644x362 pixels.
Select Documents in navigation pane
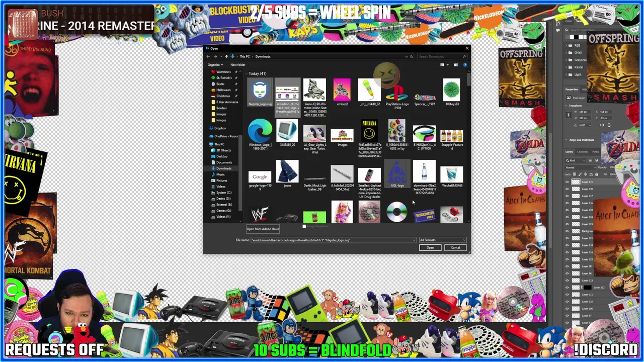(x=224, y=162)
